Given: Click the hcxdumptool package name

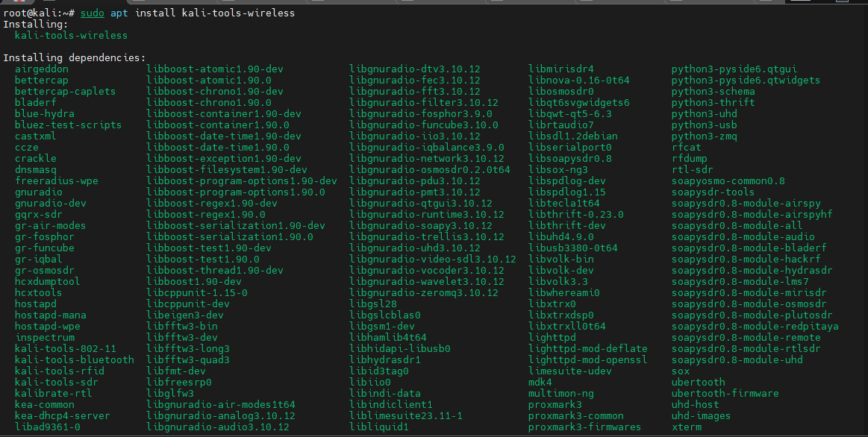Looking at the screenshot, I should pyautogui.click(x=47, y=282).
